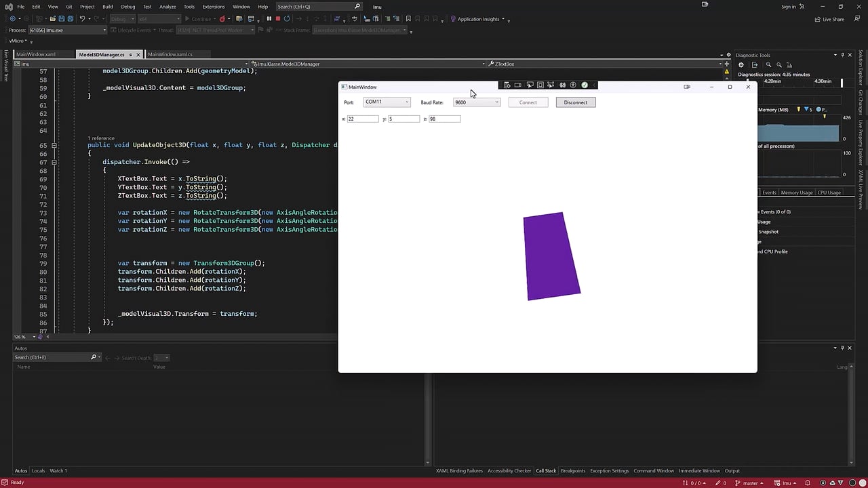868x488 pixels.
Task: Click the Stop Debugging red square icon
Action: point(277,19)
